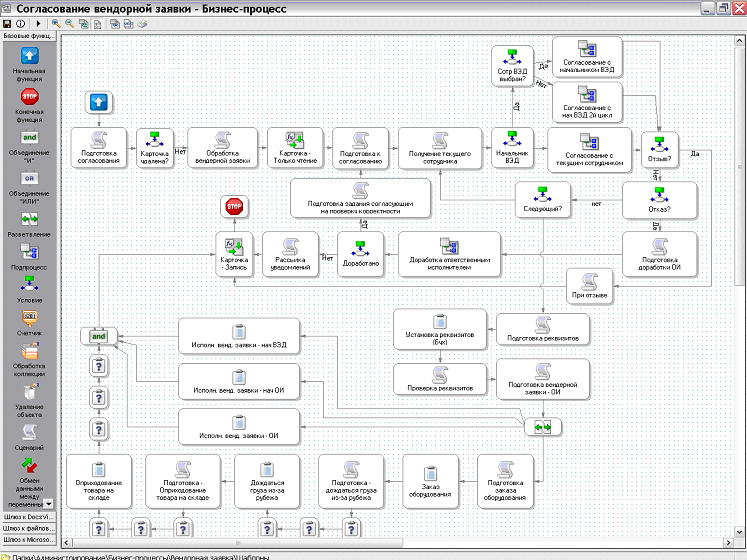Click the horizontal scrollbar left arrow

[x=66, y=545]
